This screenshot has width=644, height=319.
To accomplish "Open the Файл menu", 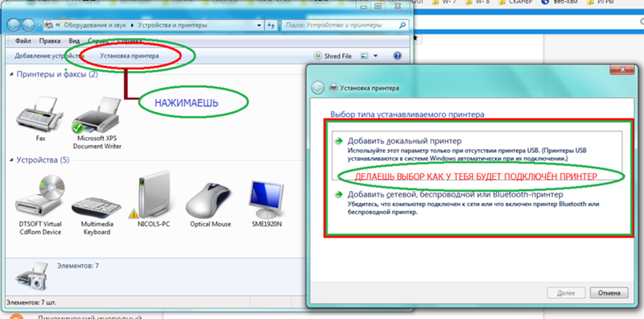I will [23, 41].
